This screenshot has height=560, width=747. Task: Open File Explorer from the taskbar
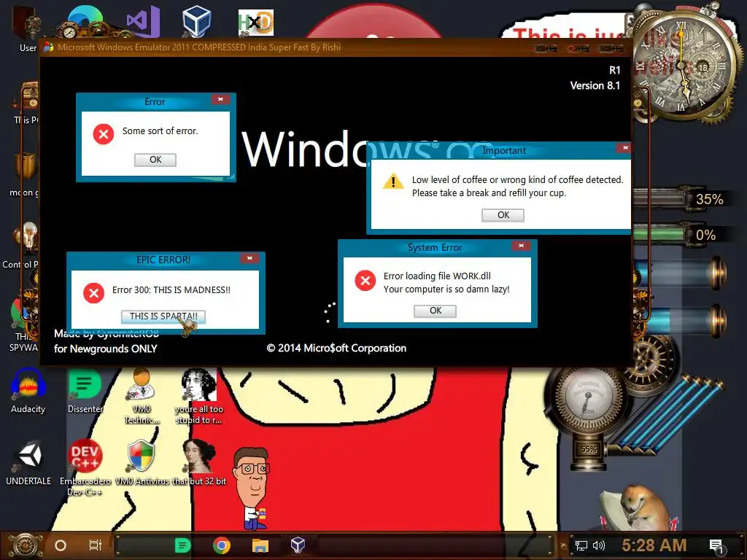click(x=260, y=545)
